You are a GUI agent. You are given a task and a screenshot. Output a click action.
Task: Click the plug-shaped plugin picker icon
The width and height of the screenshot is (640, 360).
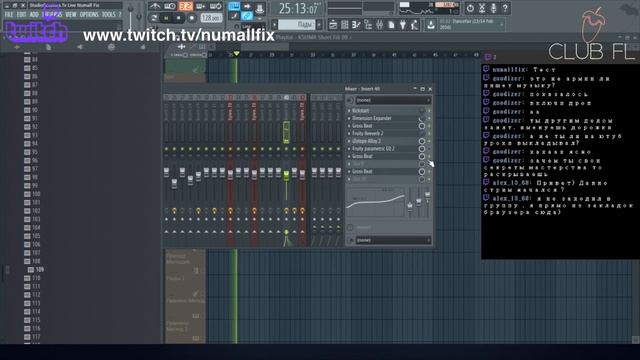pos(403,25)
